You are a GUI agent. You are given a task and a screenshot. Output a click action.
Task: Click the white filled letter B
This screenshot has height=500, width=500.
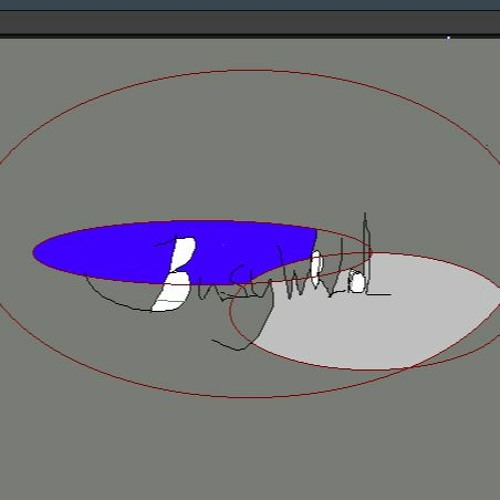click(175, 274)
